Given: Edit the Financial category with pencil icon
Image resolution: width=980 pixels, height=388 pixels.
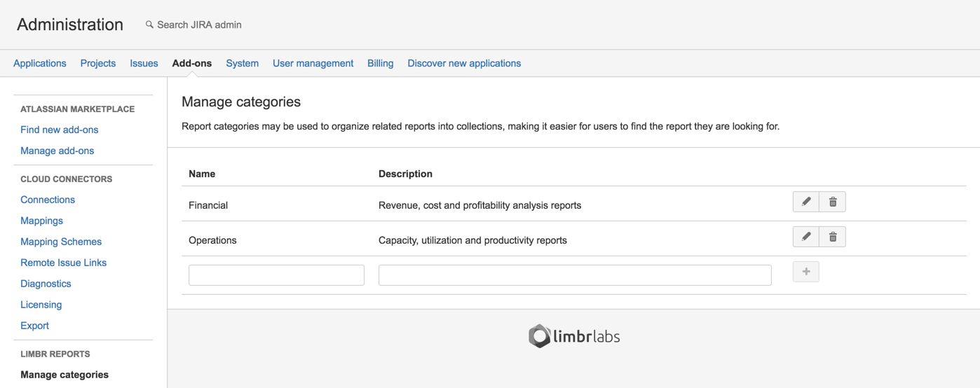Looking at the screenshot, I should [x=806, y=202].
